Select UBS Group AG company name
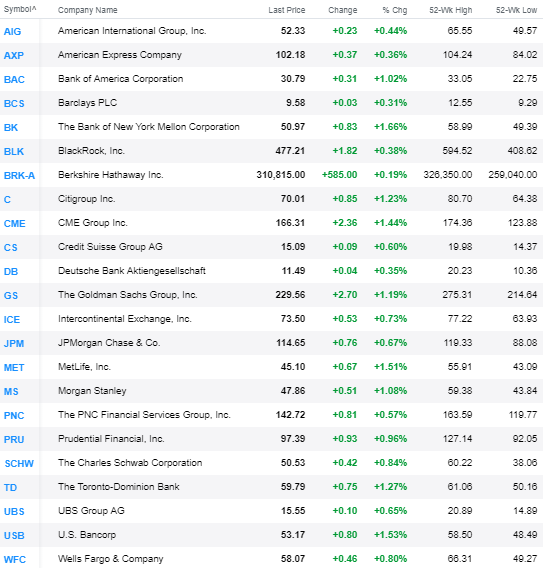The image size is (543, 568). (91, 511)
